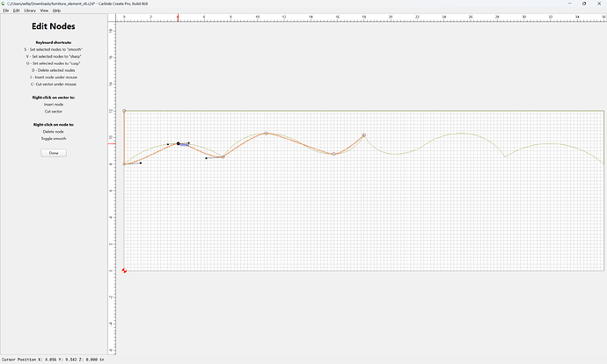Select the peak node near X=10.5

pos(266,133)
